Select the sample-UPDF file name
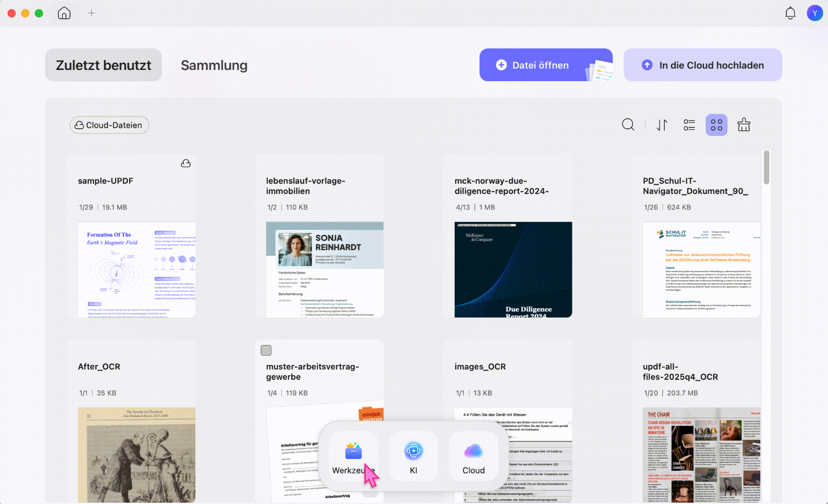828x504 pixels. click(105, 181)
